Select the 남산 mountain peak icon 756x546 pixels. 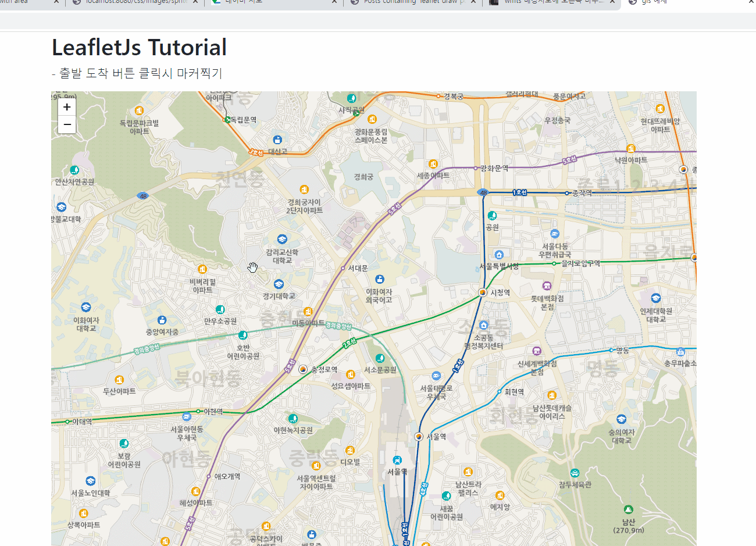(x=629, y=509)
